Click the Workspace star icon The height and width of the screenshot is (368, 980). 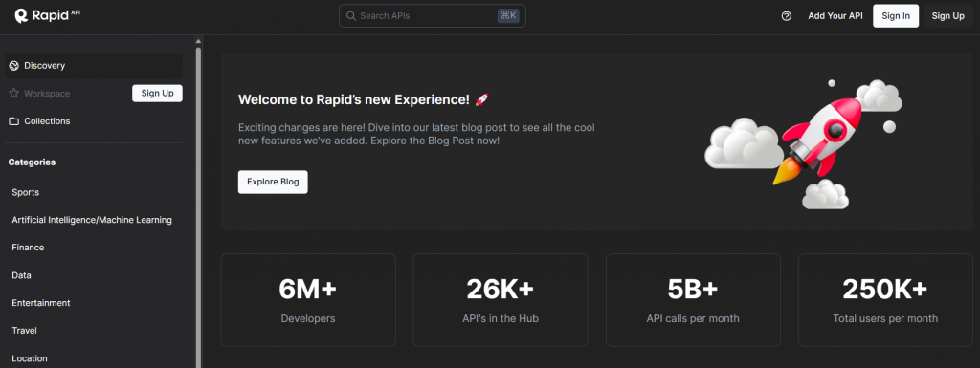click(13, 94)
